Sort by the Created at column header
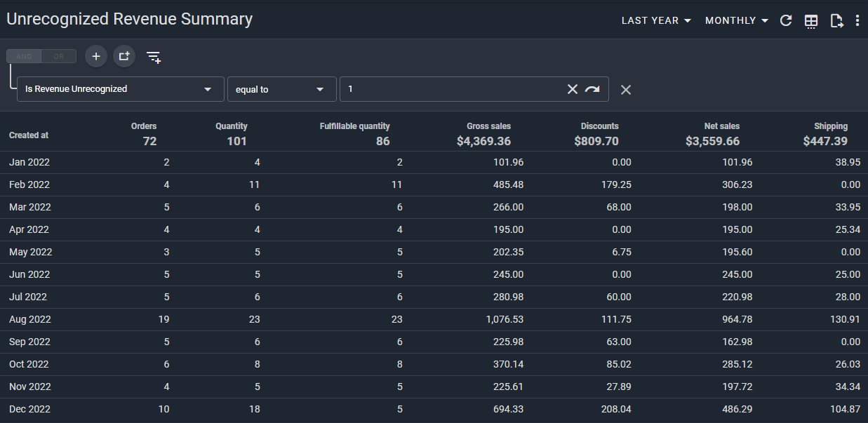 point(29,135)
